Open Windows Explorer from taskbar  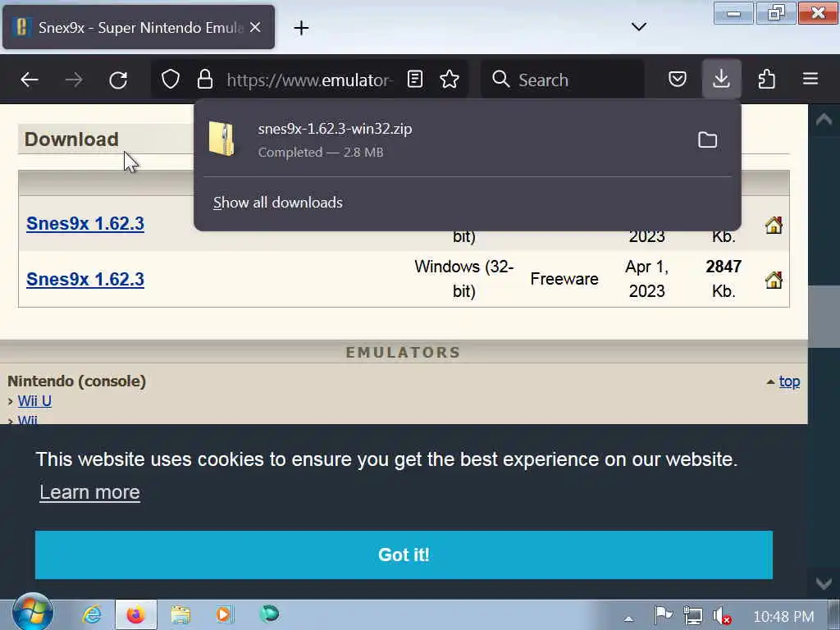(x=180, y=614)
